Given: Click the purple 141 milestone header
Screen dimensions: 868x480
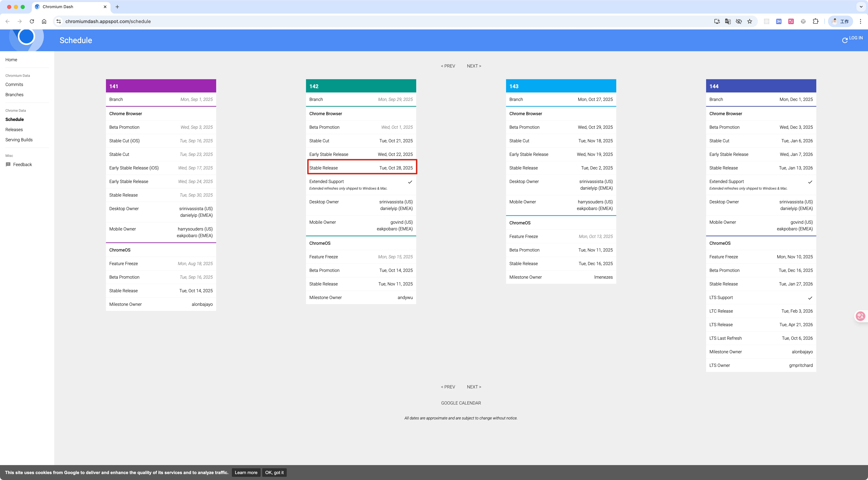Looking at the screenshot, I should (161, 86).
